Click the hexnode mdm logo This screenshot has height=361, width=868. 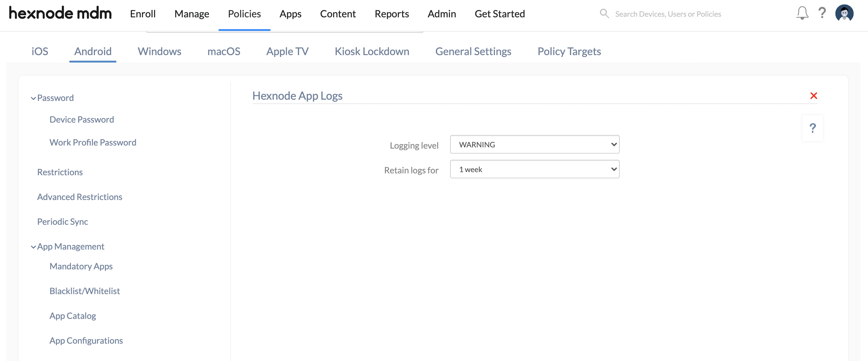pyautogui.click(x=60, y=14)
